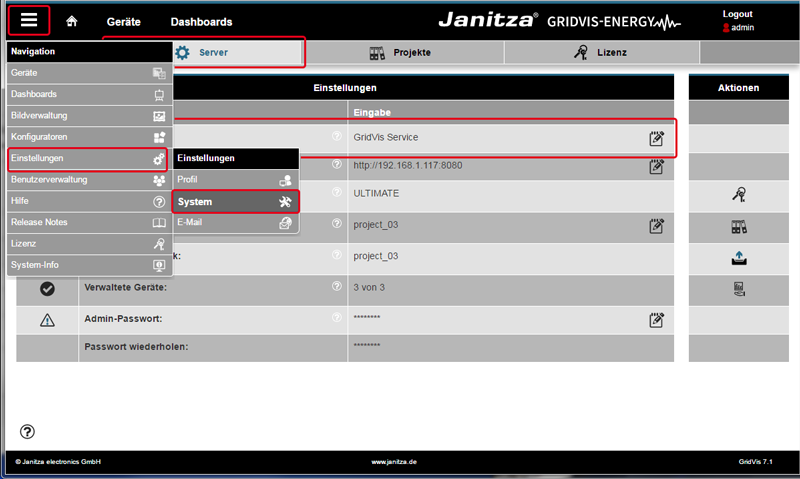Show help tooltip for Verwaltete Geräte
The height and width of the screenshot is (479, 800).
coord(336,288)
